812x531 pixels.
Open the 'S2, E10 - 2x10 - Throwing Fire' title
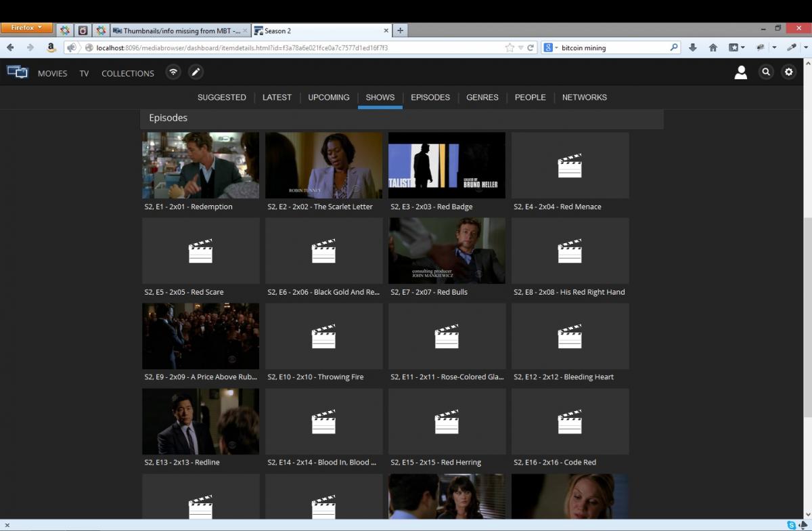click(x=315, y=377)
